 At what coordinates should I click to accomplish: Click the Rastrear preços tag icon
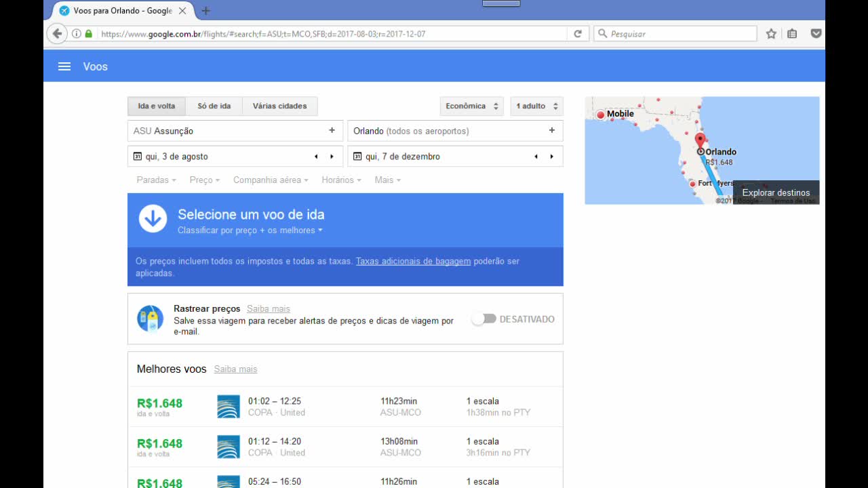[x=151, y=319]
